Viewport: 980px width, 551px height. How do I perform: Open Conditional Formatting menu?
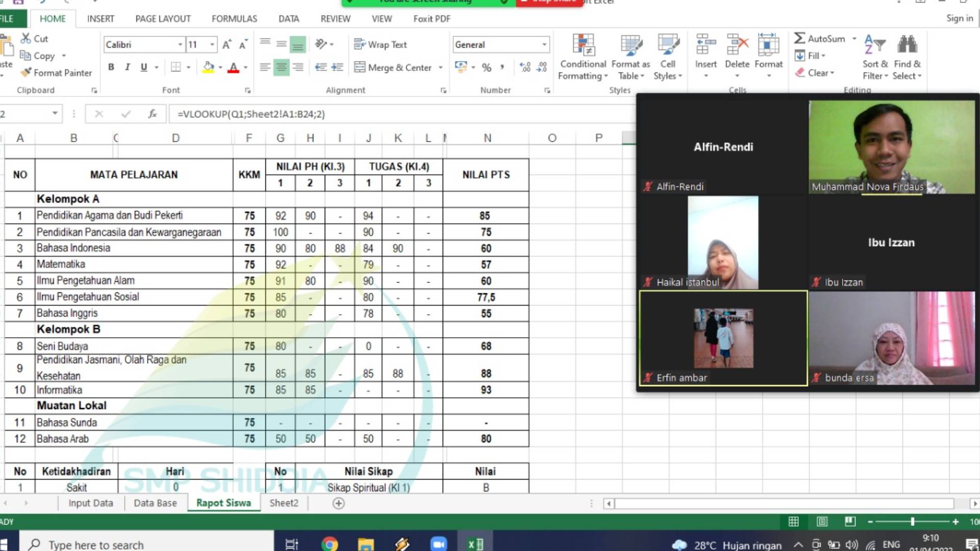583,56
